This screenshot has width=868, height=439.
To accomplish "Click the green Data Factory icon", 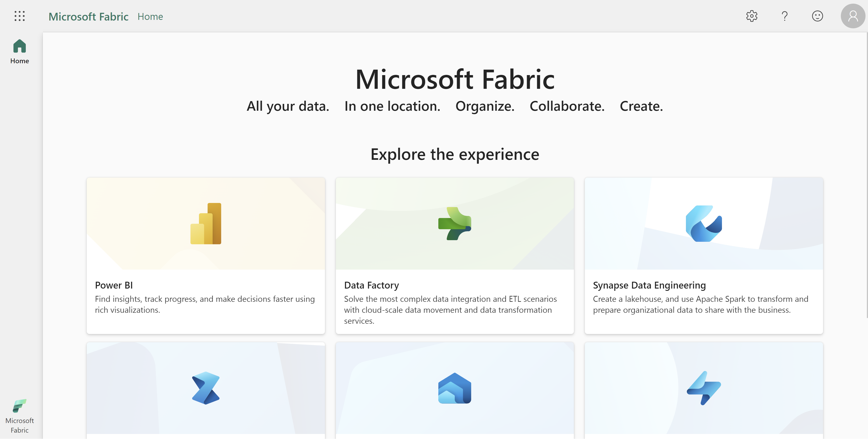I will pyautogui.click(x=455, y=223).
